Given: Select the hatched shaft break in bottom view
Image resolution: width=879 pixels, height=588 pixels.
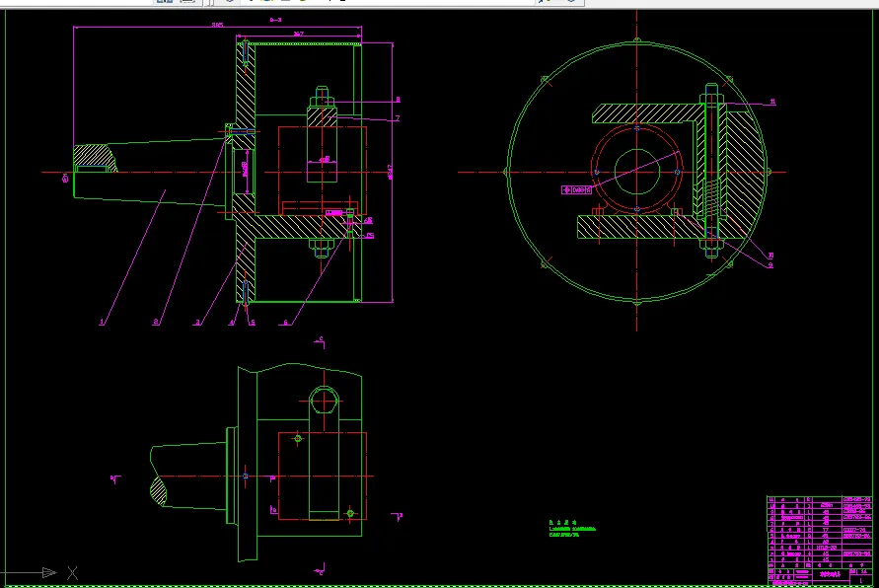Looking at the screenshot, I should tap(158, 491).
